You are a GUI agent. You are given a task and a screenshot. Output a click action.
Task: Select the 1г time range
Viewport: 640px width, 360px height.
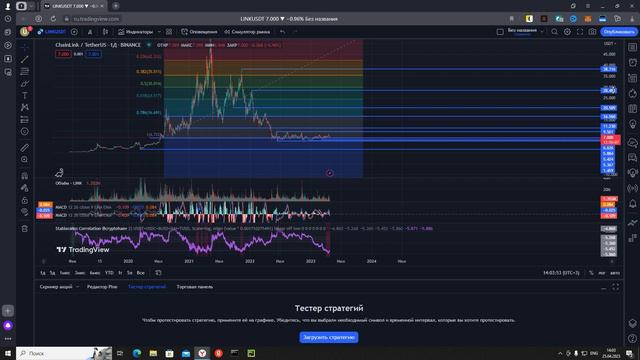120,273
